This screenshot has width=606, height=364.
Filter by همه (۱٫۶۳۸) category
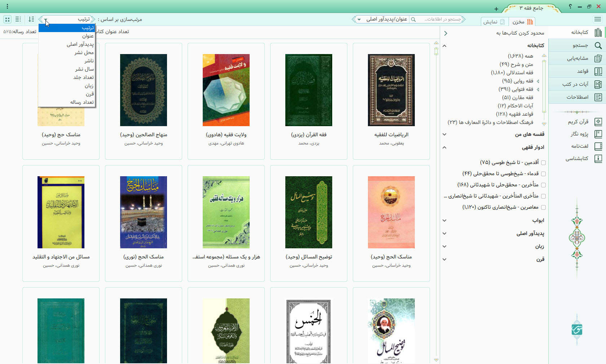click(x=520, y=56)
